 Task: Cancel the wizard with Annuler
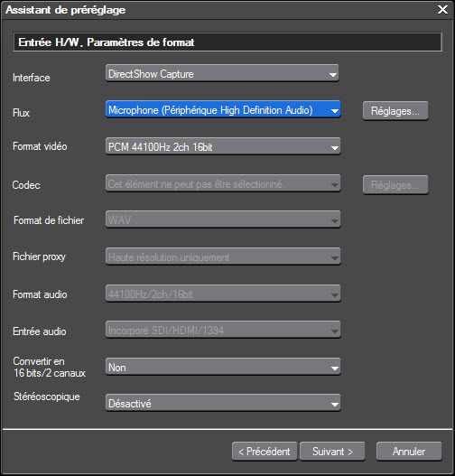(x=409, y=452)
